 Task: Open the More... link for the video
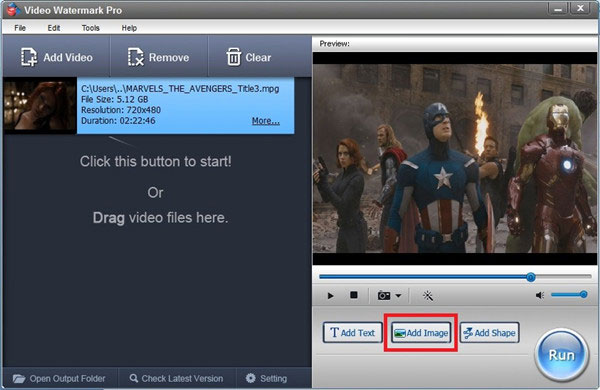(266, 121)
